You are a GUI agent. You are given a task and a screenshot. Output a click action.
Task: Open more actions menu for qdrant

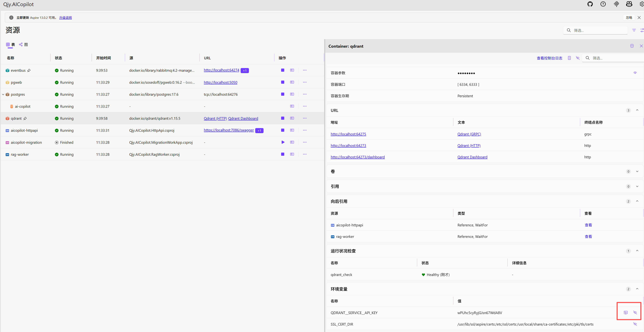coord(304,118)
